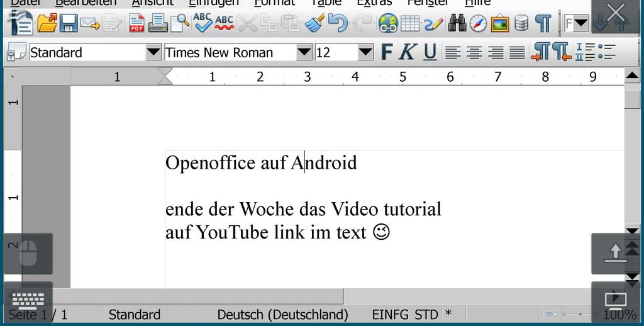Copy selection with the toolbar copy icon
Screen dimensions: 644x326
(270, 23)
